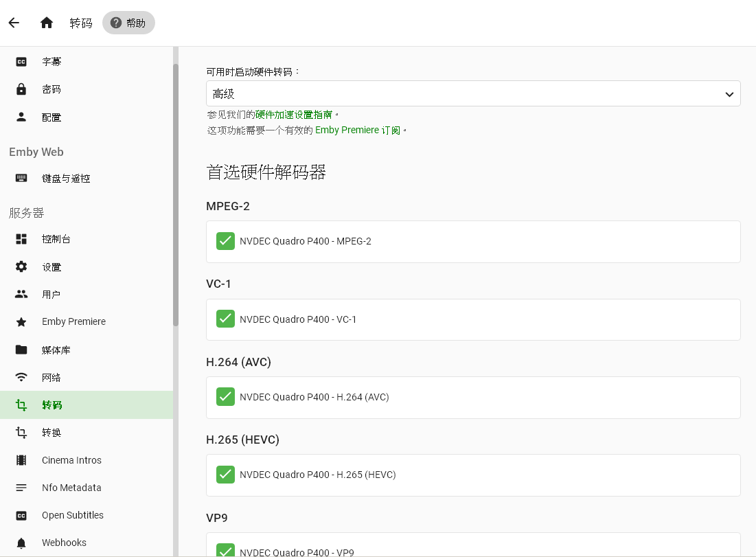Toggle NVDEC Quadro P400 - VP9 checkbox

[x=225, y=550]
